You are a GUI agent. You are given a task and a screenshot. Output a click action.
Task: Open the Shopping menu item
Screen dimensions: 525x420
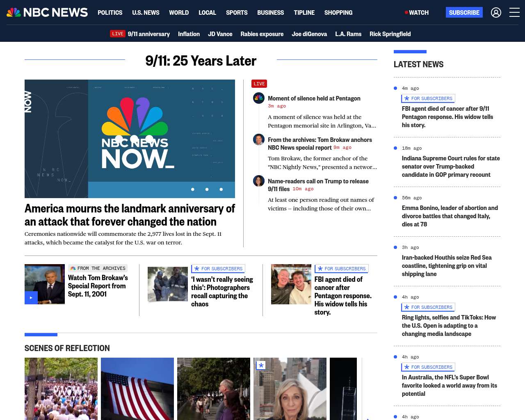338,13
